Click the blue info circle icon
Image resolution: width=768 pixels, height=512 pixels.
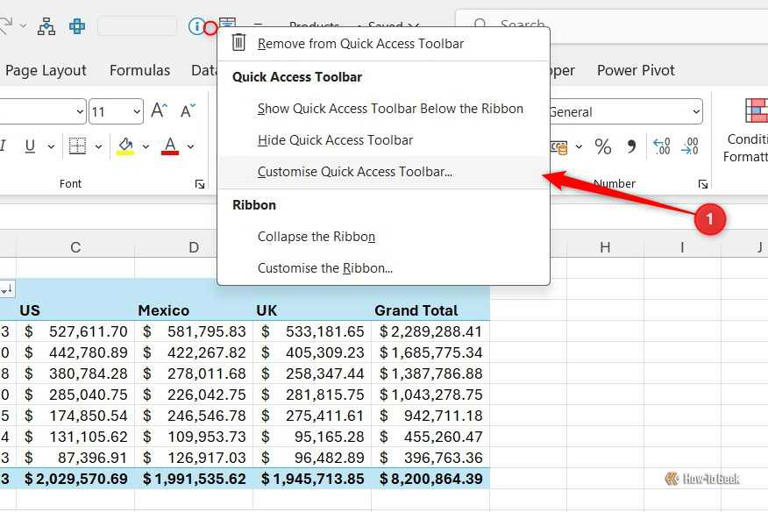coord(196,26)
